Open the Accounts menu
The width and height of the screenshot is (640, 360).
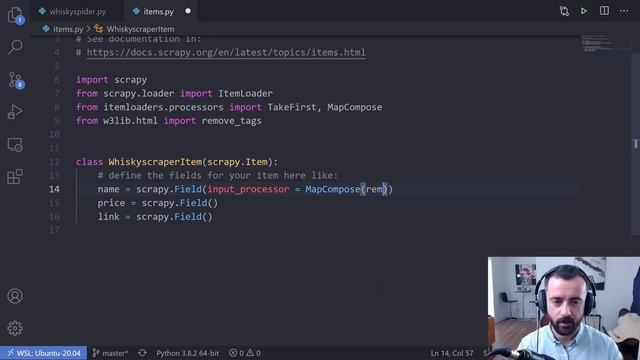click(x=15, y=296)
